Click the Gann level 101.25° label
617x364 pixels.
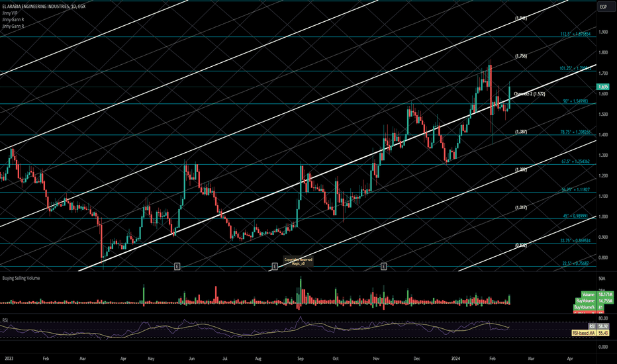[575, 68]
